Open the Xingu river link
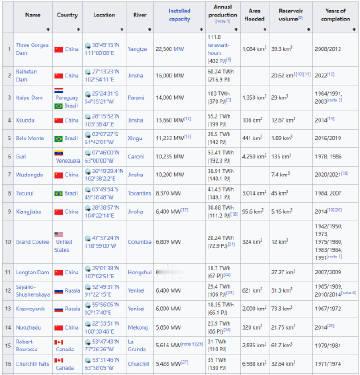The width and height of the screenshot is (360, 375). 135,138
